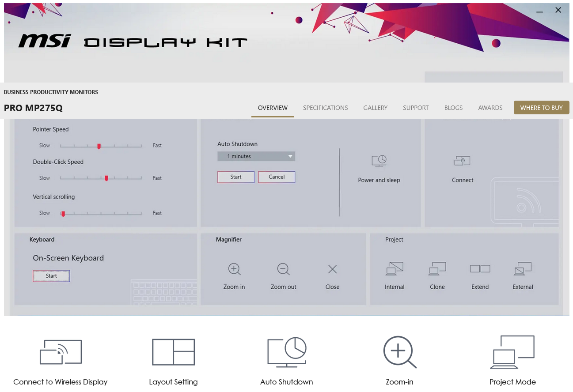This screenshot has width=573, height=392.
Task: Select External project mode icon
Action: pyautogui.click(x=523, y=268)
